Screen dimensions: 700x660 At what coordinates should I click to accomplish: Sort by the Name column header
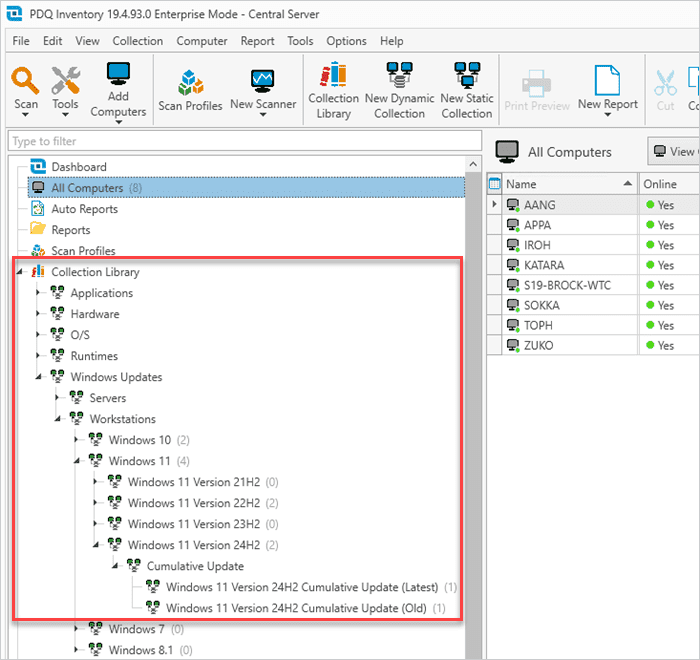coord(569,184)
